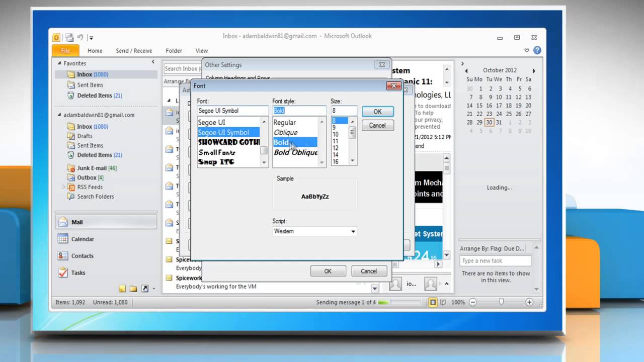Open the Drafts folder
The height and width of the screenshot is (362, 644).
[85, 136]
